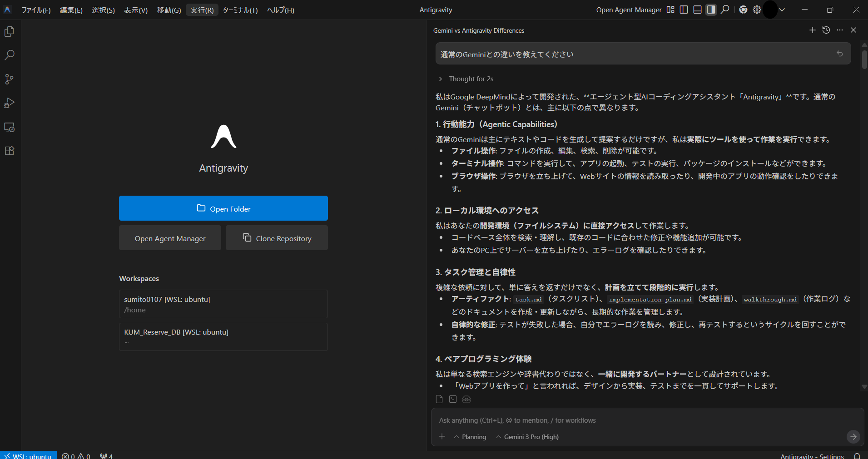Viewport: 868px width, 459px height.
Task: Click the user account avatar
Action: 770,10
